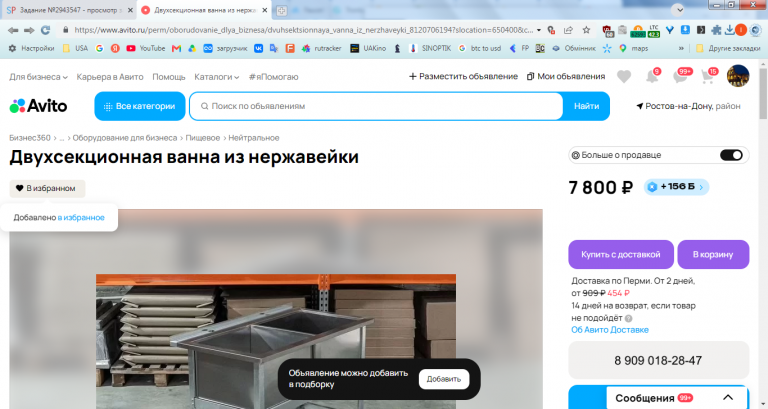The height and width of the screenshot is (409, 768).
Task: Click the share page icon in address bar
Action: 568,30
